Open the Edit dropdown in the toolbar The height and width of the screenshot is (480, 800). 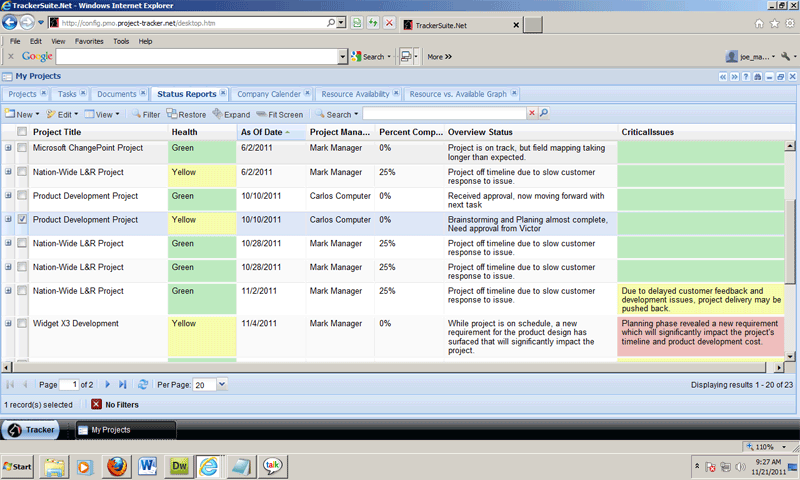[62, 114]
